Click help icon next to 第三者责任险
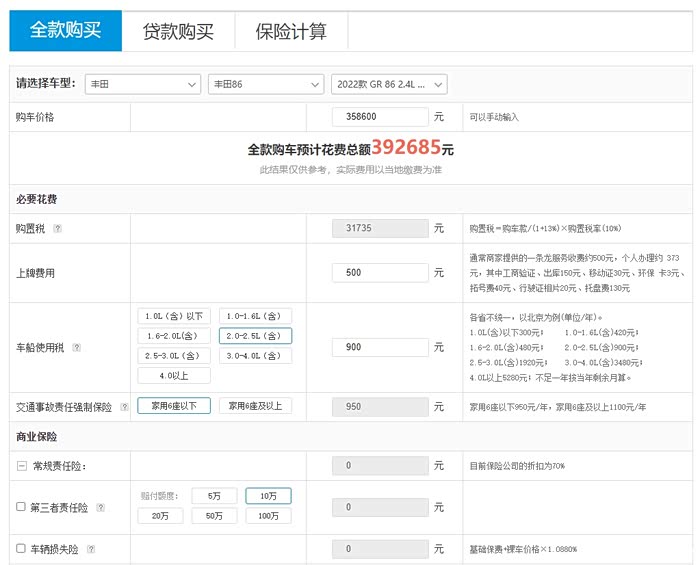The image size is (700, 565). 101,507
